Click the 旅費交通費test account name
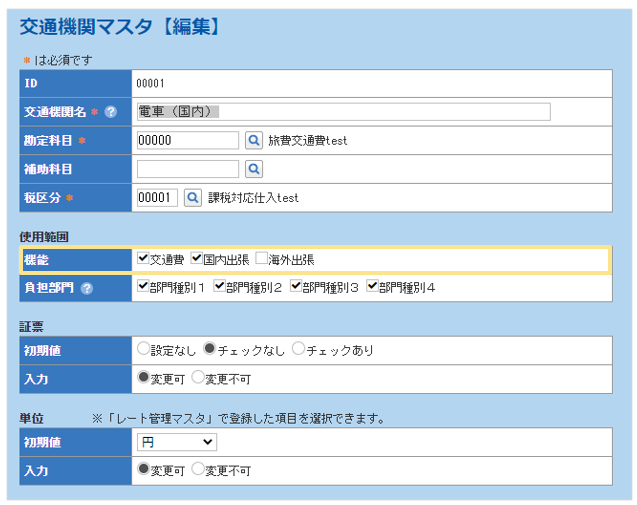The width and height of the screenshot is (637, 505). [308, 141]
